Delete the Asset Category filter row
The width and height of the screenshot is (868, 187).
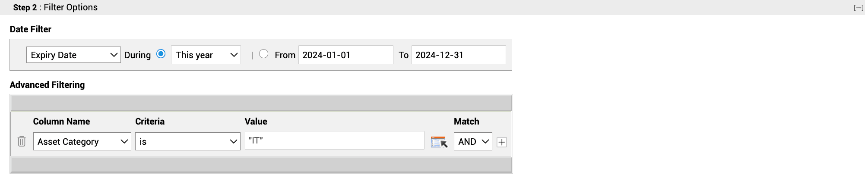point(22,141)
